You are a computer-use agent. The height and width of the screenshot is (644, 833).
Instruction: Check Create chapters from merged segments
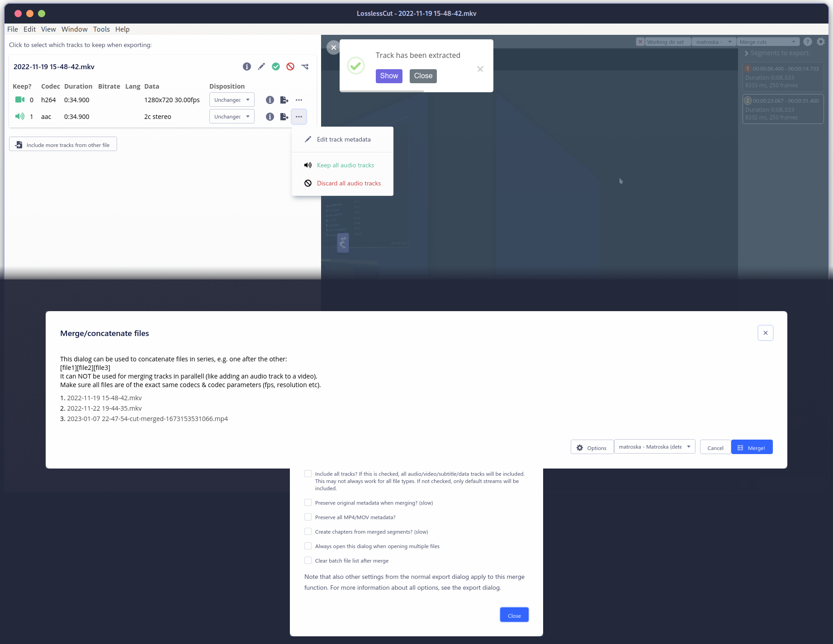(308, 531)
